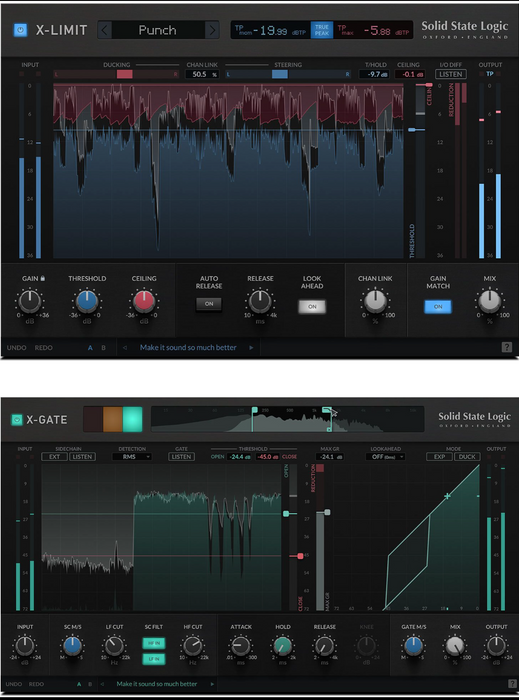The height and width of the screenshot is (700, 519).
Task: Toggle Gain Match ON button
Action: (x=438, y=307)
